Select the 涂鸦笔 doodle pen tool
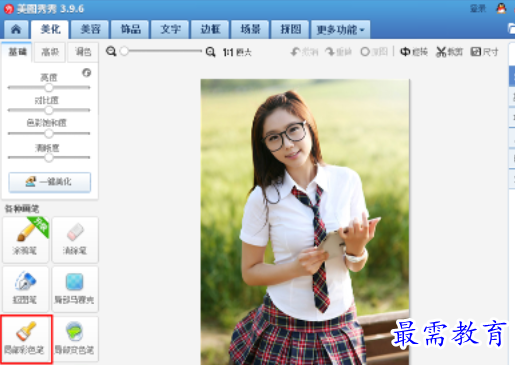This screenshot has height=365, width=515. click(26, 239)
